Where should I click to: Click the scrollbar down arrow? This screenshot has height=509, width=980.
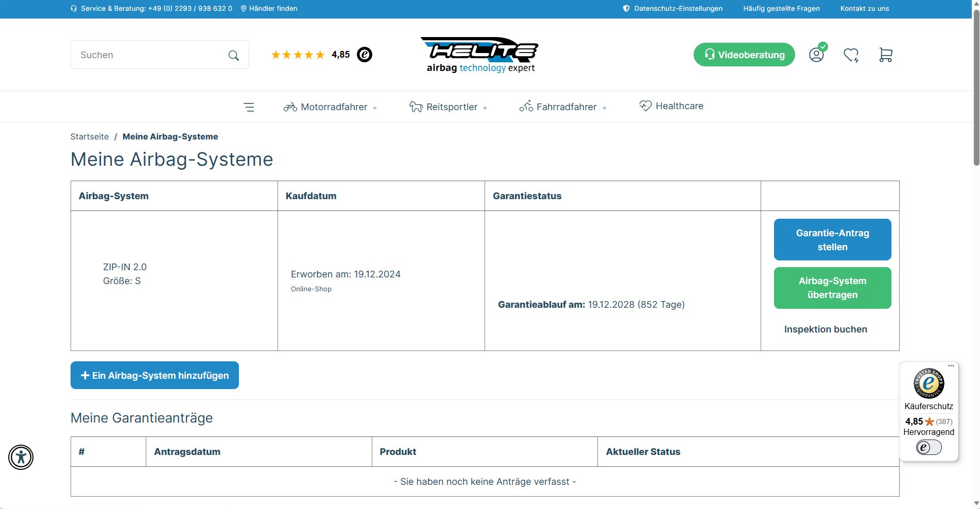click(x=976, y=504)
